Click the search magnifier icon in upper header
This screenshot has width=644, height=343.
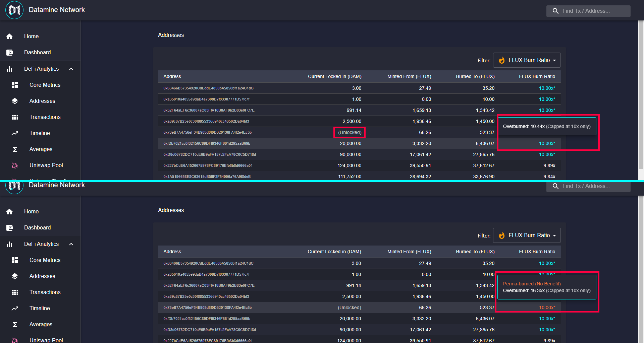[x=555, y=11]
